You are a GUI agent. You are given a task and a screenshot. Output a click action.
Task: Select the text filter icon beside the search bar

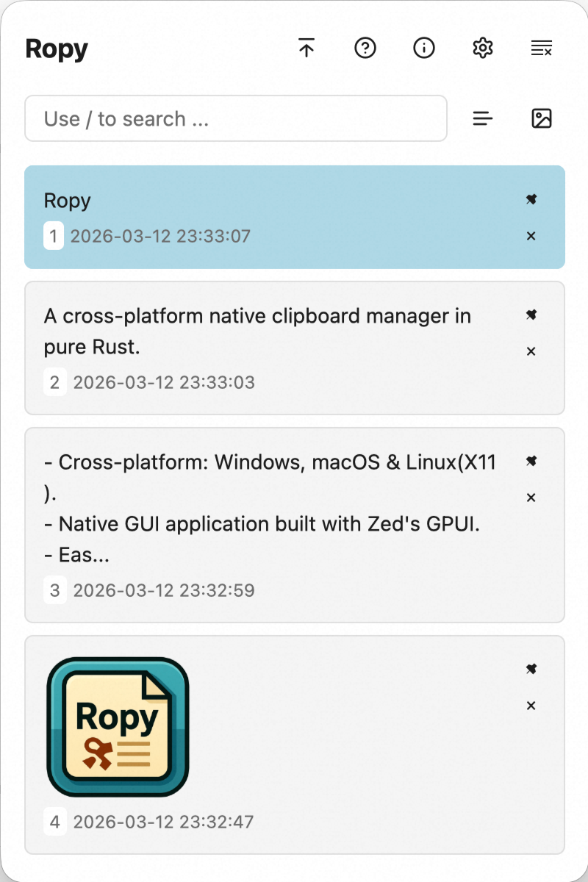[x=483, y=118]
